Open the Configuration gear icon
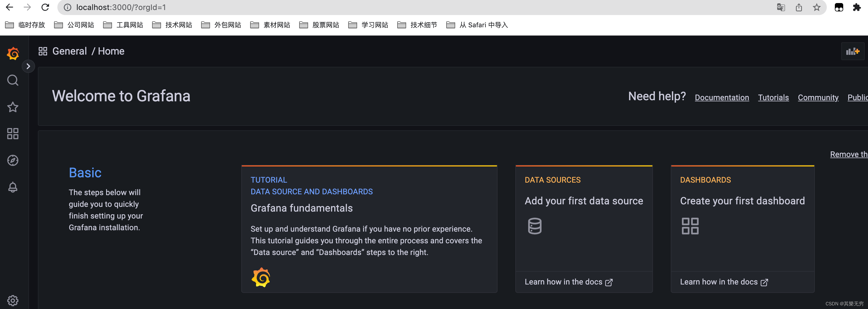Screen dimensions: 868x309 13,300
